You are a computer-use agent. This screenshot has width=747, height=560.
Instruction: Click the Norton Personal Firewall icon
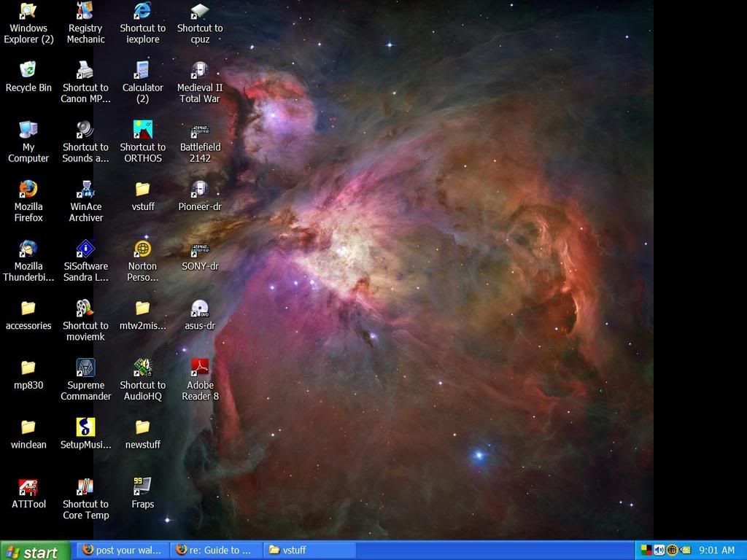click(142, 249)
